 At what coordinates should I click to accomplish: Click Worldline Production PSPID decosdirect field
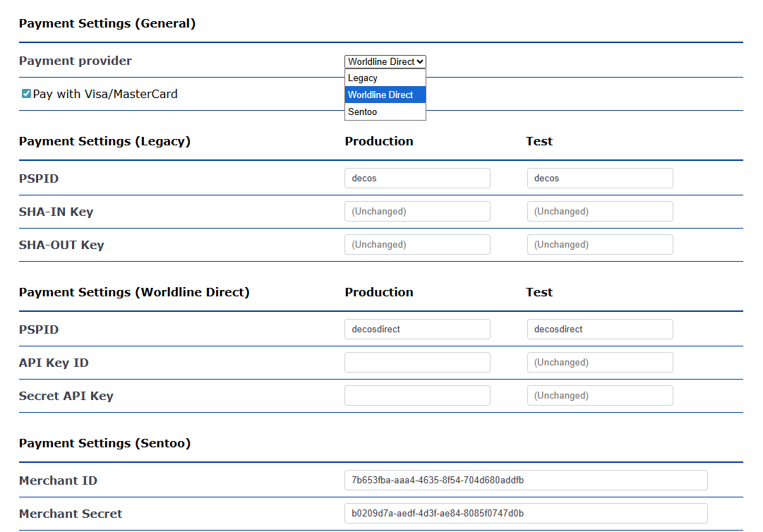coord(417,329)
